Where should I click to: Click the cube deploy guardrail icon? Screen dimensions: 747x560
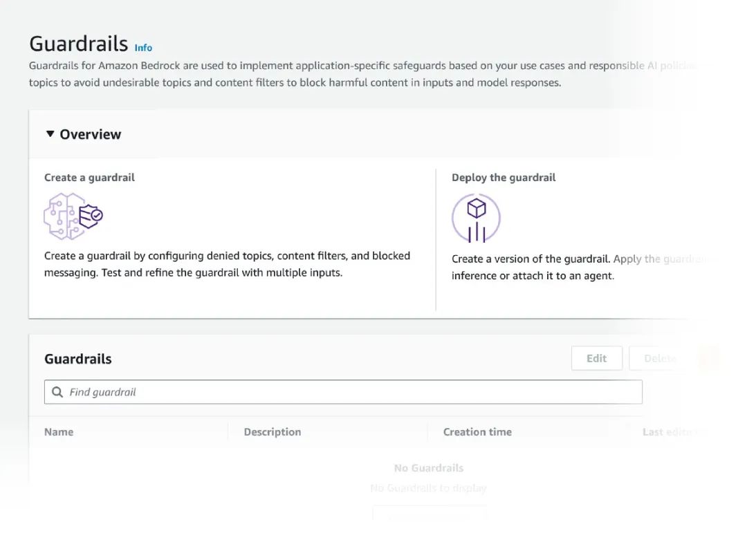[476, 218]
